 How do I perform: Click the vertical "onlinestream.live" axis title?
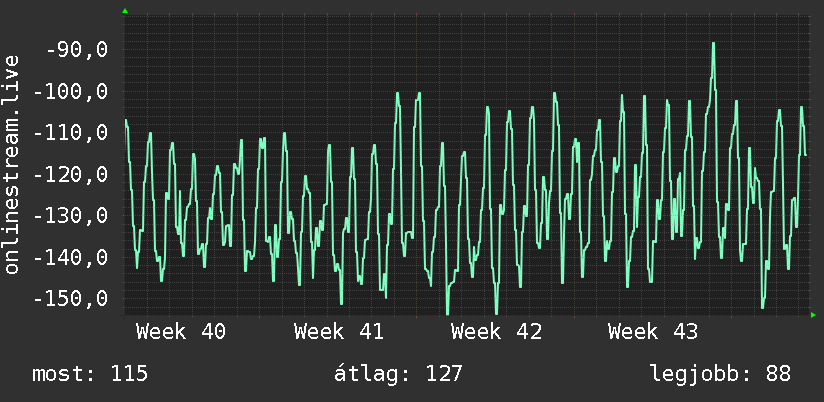(11, 164)
